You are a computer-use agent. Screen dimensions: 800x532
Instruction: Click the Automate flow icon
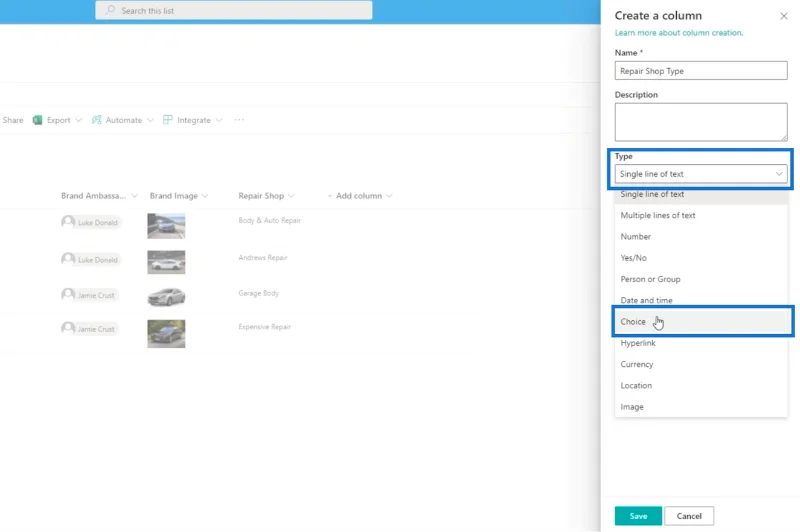pyautogui.click(x=96, y=120)
